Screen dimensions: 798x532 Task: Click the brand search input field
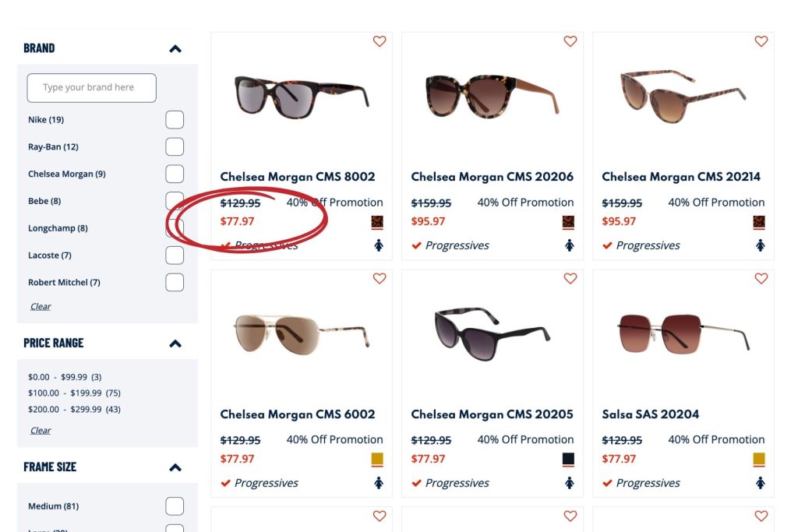pos(91,88)
